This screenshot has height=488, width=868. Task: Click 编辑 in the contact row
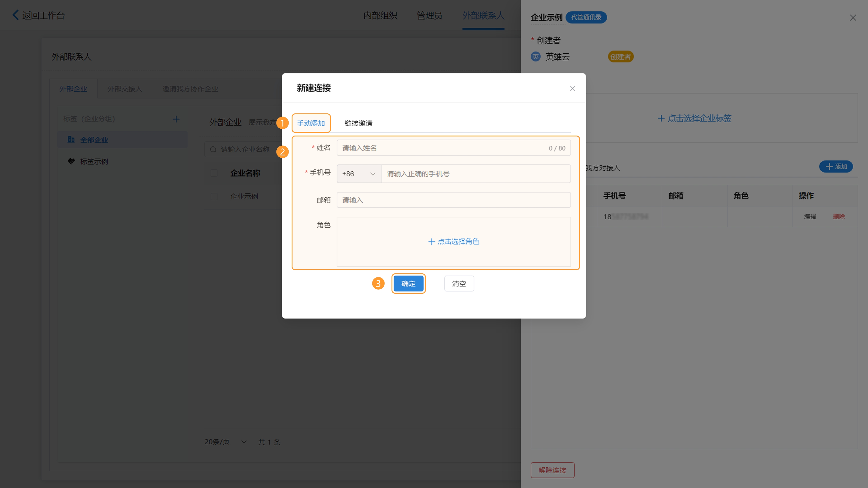pyautogui.click(x=810, y=217)
